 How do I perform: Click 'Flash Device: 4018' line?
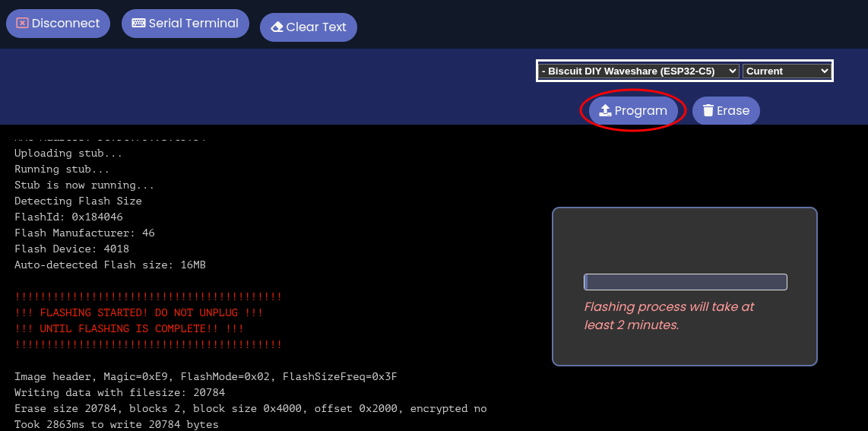point(72,249)
